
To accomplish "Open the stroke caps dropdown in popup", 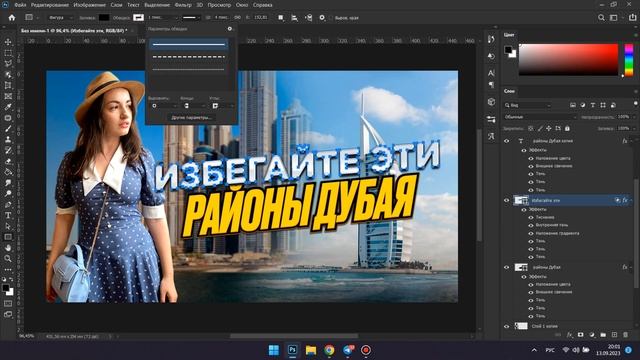I will (194, 106).
